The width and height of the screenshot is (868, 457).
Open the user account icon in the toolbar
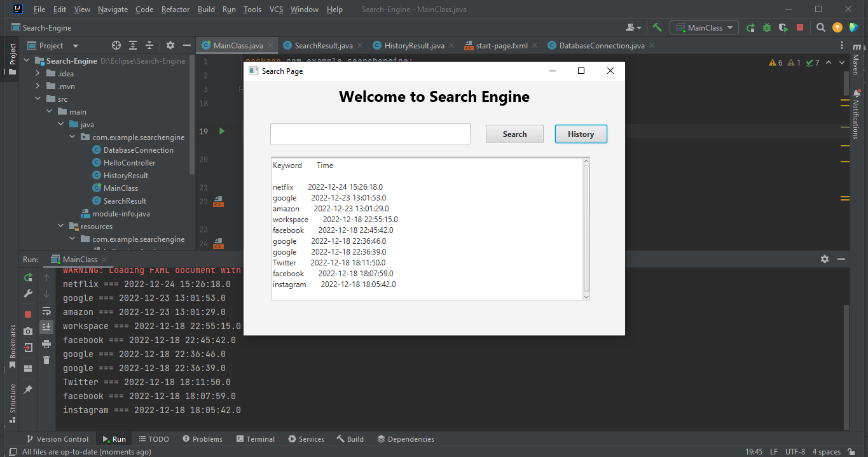(633, 27)
